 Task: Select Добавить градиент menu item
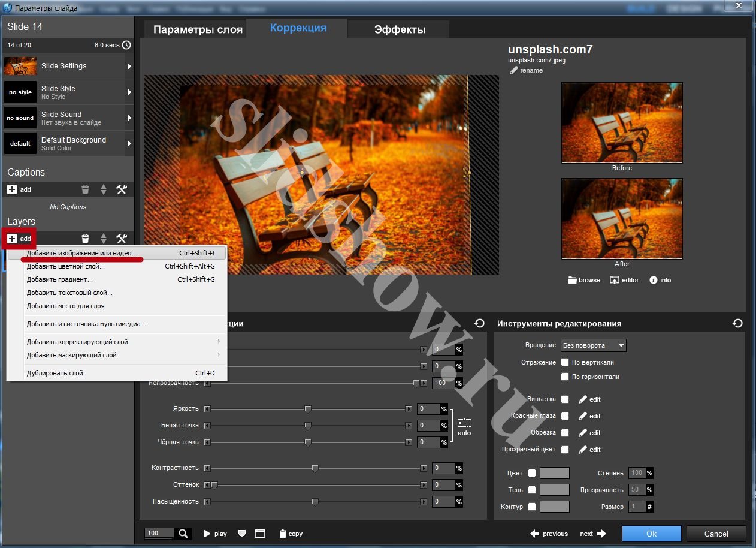117,279
